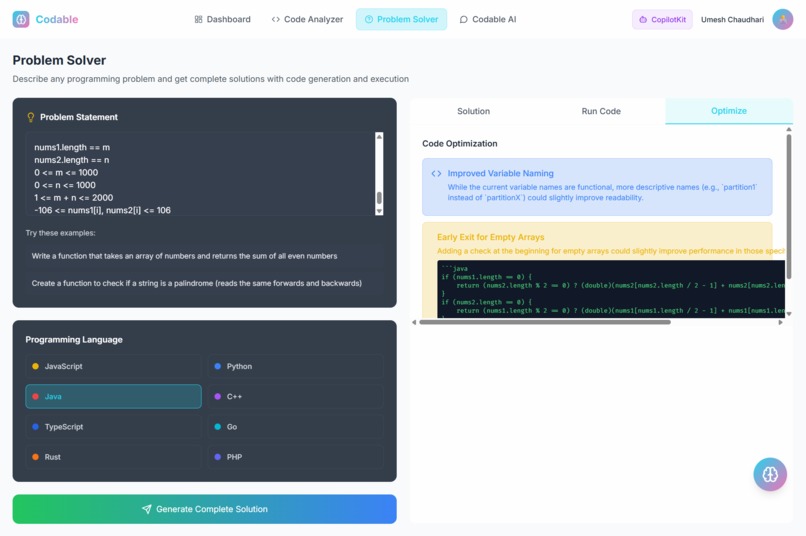The height and width of the screenshot is (536, 806).
Task: Click the Programming Language heading
Action: tap(74, 340)
